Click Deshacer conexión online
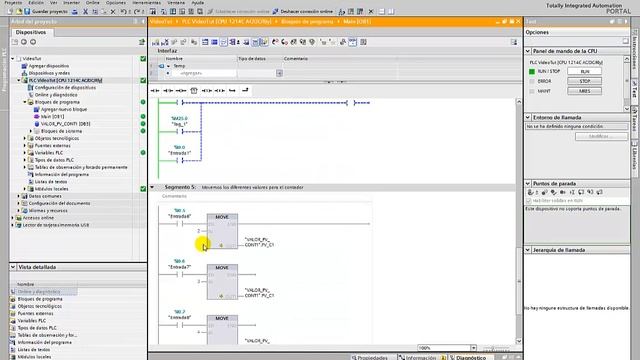This screenshot has height=360, width=640. (x=302, y=11)
